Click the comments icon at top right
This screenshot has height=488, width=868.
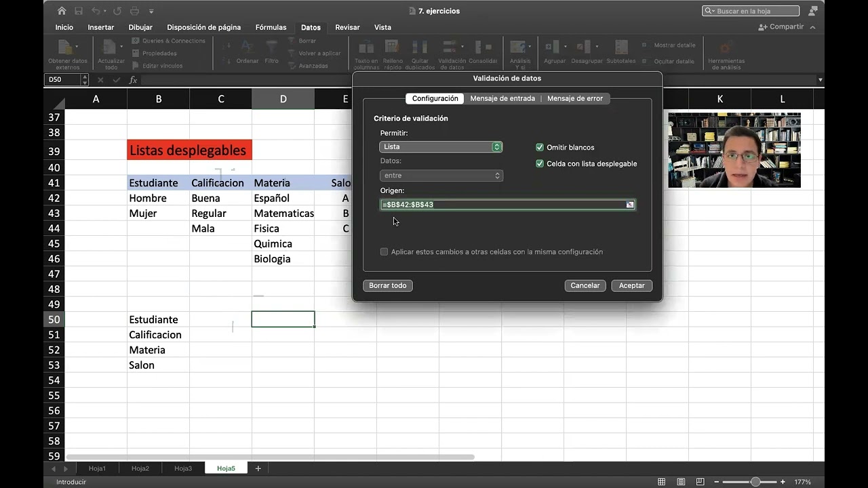(x=813, y=11)
